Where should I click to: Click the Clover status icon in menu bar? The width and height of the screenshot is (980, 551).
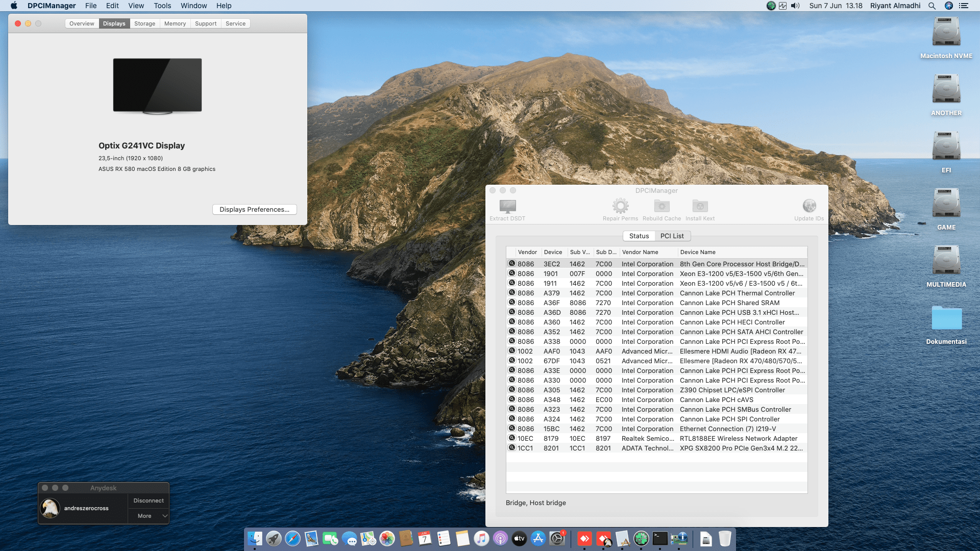771,6
